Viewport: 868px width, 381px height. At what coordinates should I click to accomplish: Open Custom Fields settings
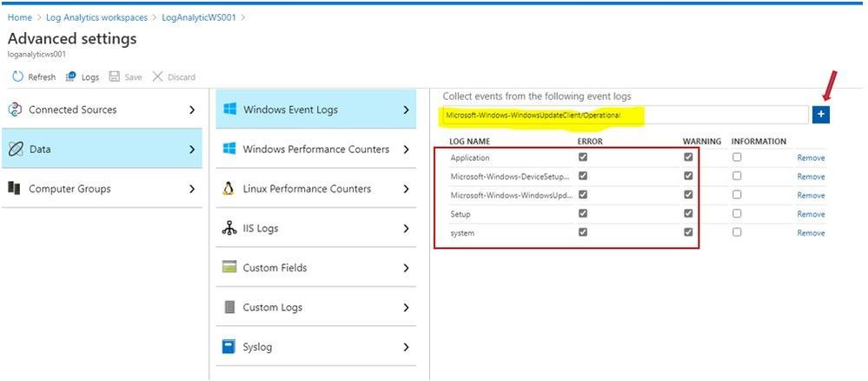point(315,268)
